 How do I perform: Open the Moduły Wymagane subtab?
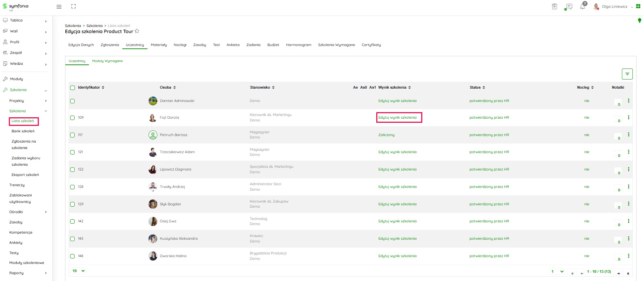pos(107,61)
